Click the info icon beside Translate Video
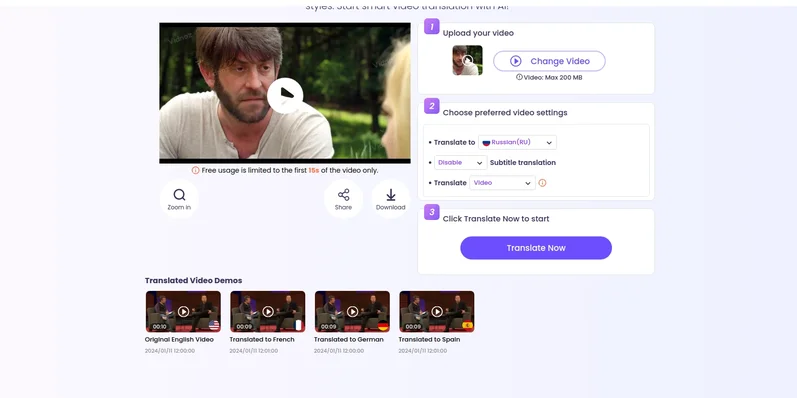This screenshot has height=398, width=797. click(542, 183)
